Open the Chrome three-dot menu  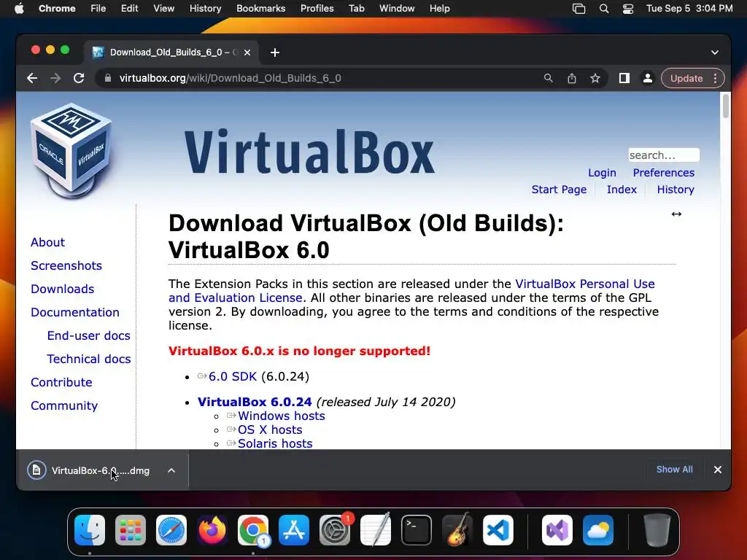(x=715, y=78)
